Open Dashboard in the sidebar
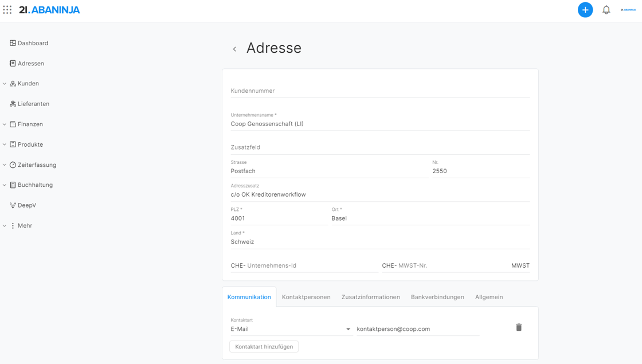 33,43
